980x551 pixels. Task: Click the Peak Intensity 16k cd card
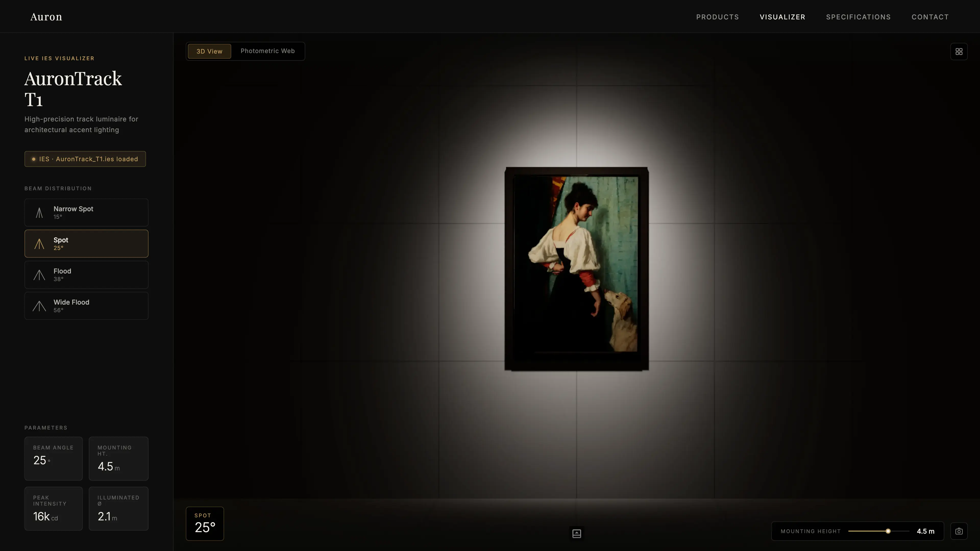[x=54, y=509]
